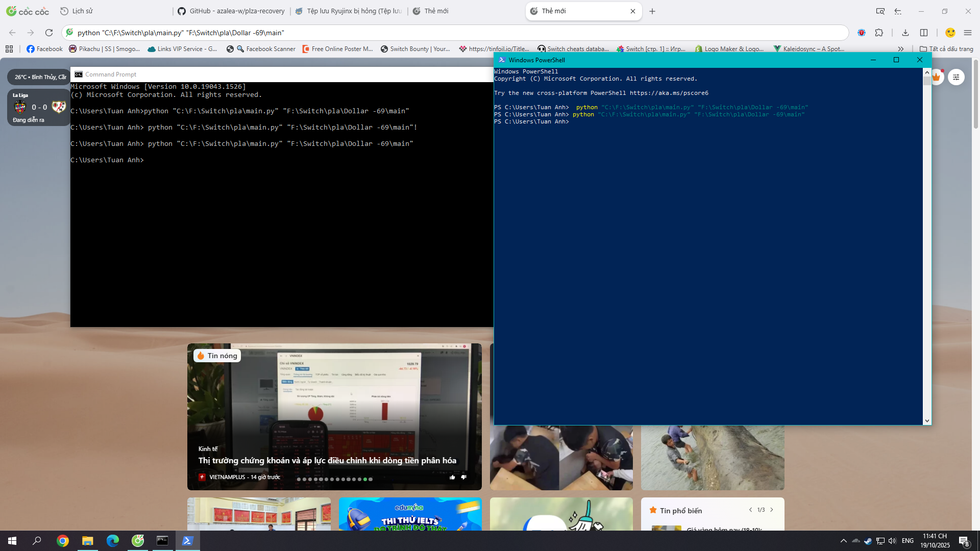Open the Lịch sử history button

point(77,11)
